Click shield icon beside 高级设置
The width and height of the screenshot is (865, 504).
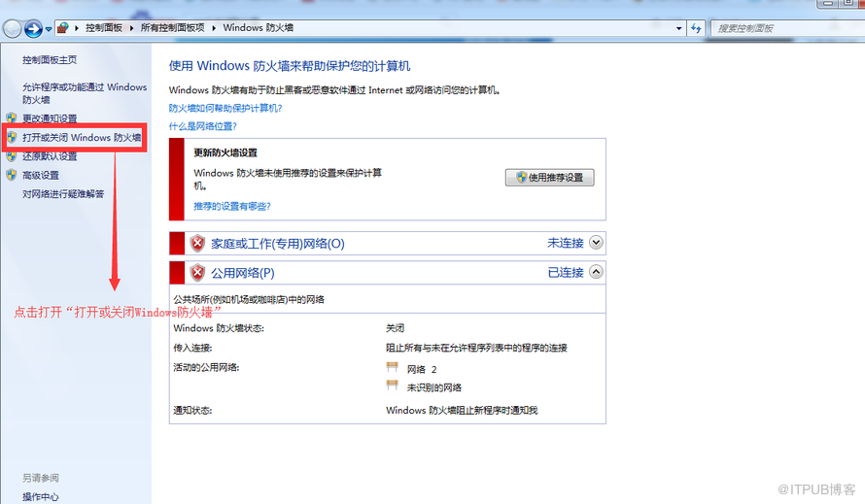click(12, 175)
